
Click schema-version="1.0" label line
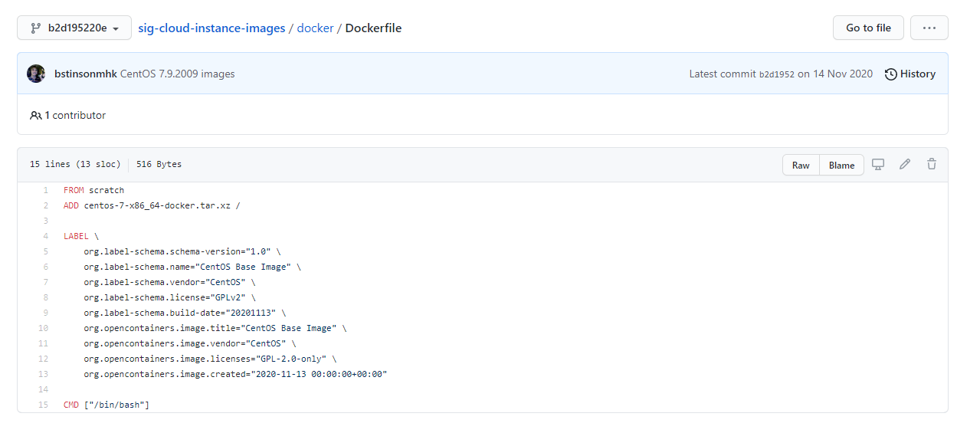click(182, 251)
